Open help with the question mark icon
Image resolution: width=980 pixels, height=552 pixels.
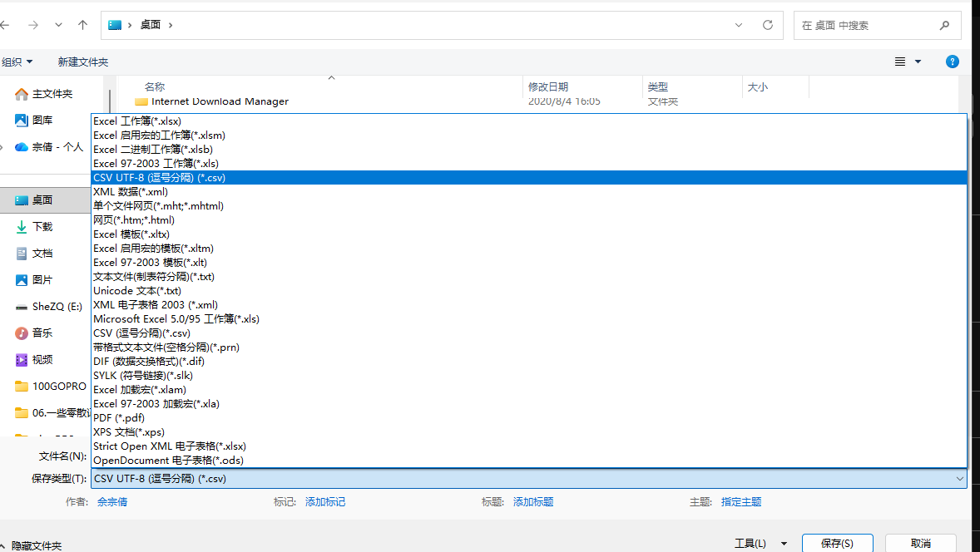tap(952, 62)
